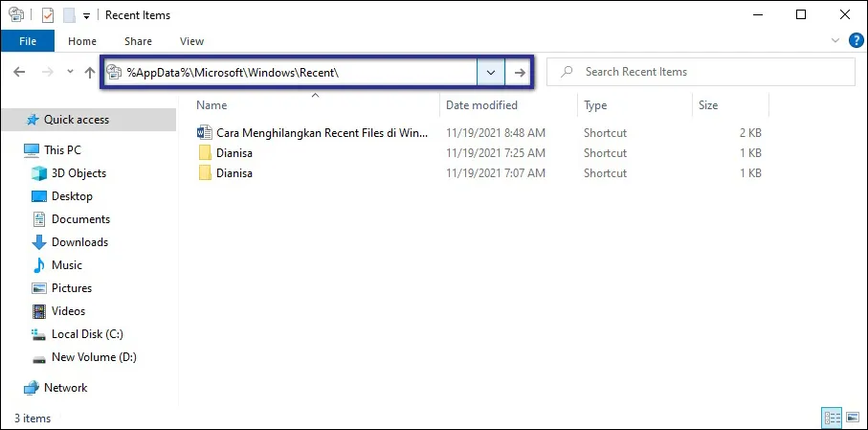
Task: Open Documents in the sidebar
Action: pyautogui.click(x=80, y=219)
